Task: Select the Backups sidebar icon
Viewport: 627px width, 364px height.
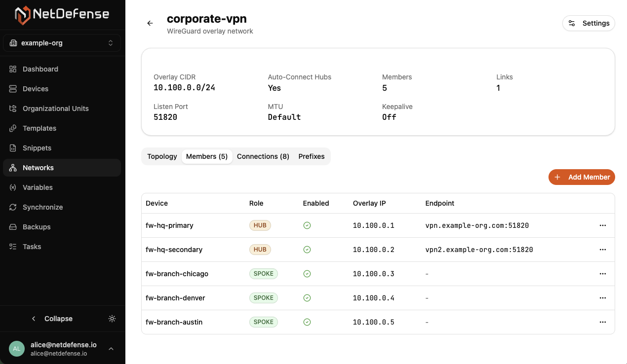Action: (13, 227)
